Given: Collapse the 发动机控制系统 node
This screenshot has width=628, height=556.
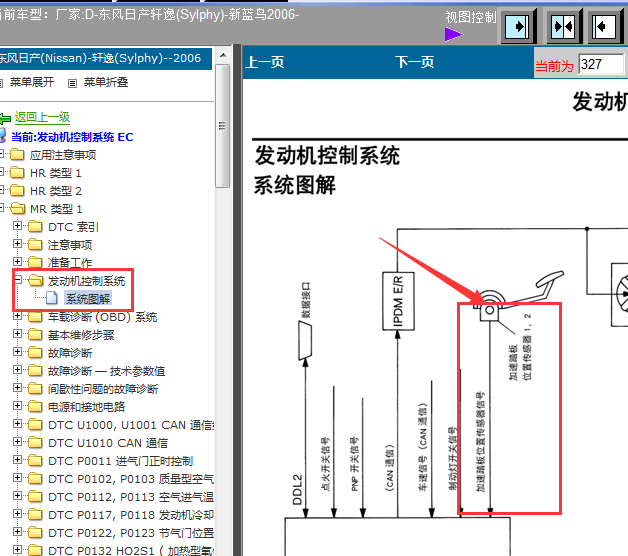Looking at the screenshot, I should coord(17,280).
